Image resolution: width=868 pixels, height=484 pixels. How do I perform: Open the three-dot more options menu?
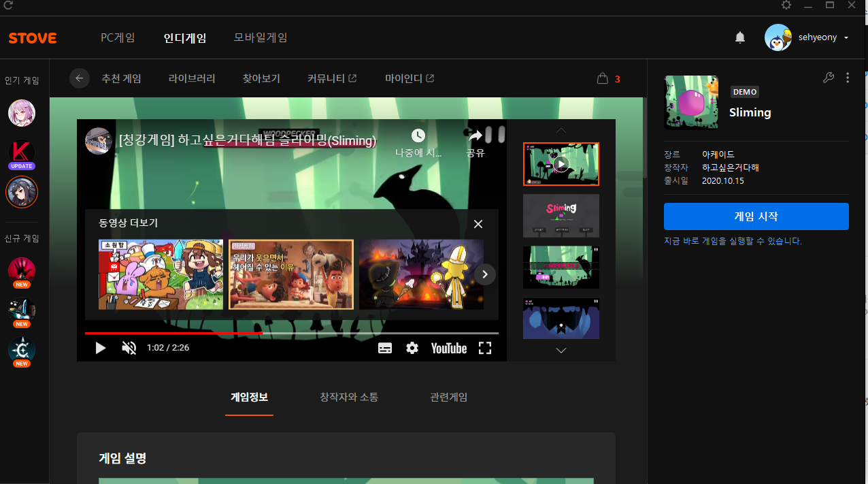click(848, 78)
